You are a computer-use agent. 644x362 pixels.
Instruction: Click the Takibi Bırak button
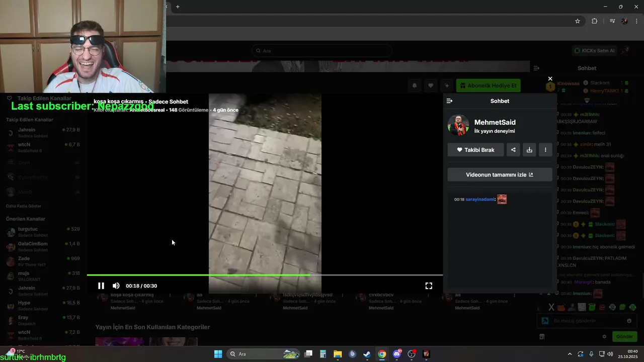[475, 150]
